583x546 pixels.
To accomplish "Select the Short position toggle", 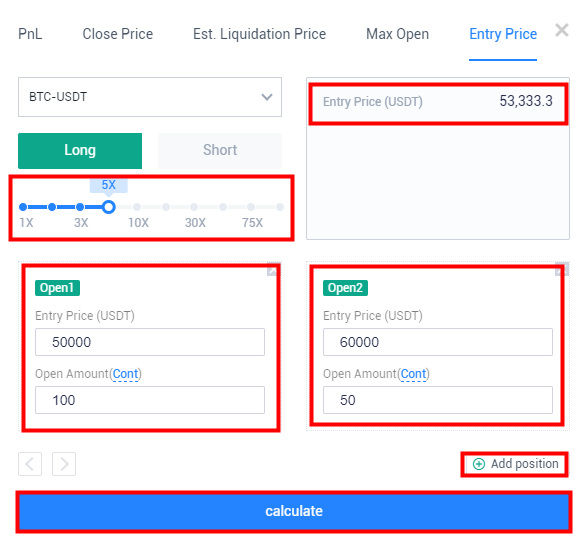I will 220,151.
